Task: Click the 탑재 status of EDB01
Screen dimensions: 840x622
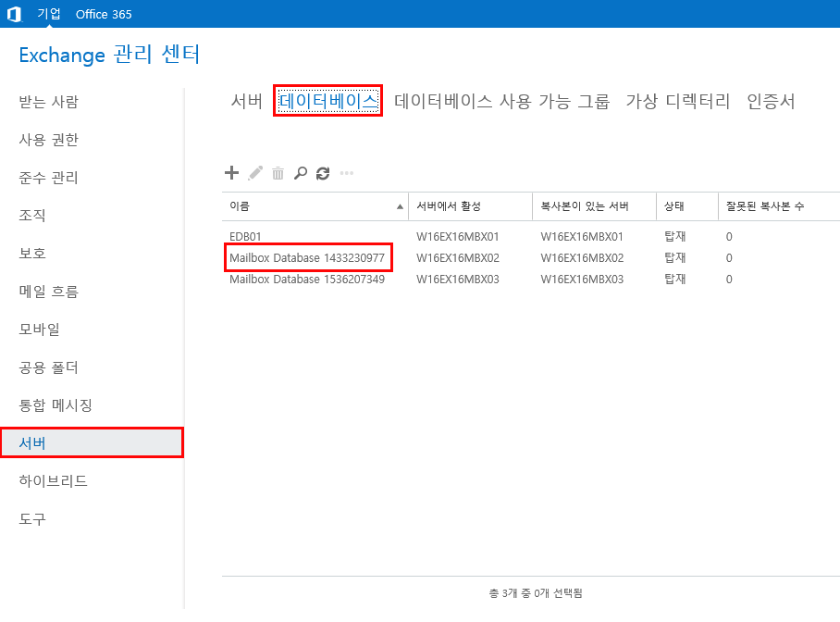Action: pyautogui.click(x=675, y=236)
